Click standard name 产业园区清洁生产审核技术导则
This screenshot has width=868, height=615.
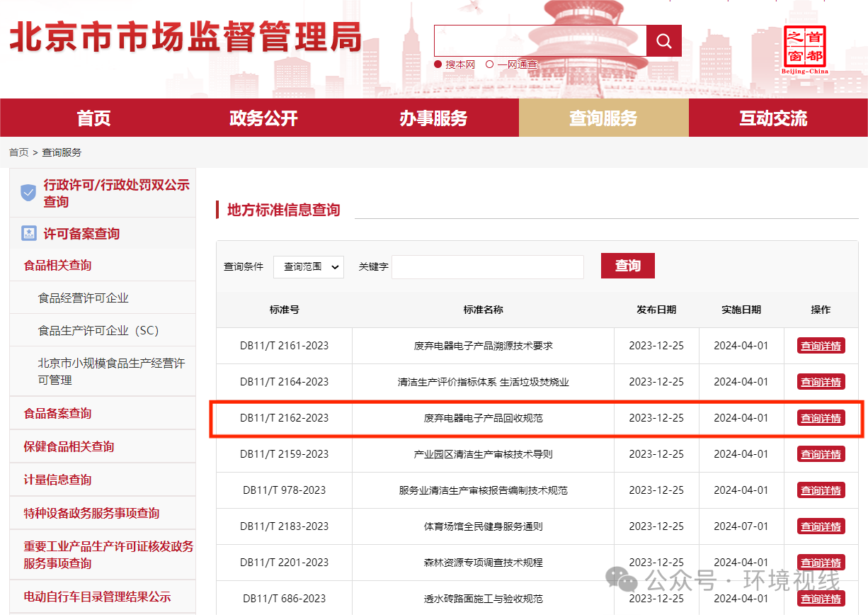(484, 454)
